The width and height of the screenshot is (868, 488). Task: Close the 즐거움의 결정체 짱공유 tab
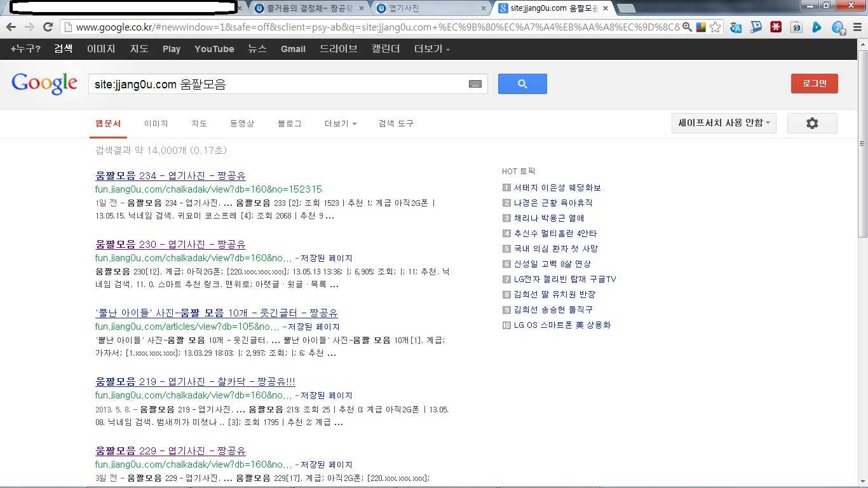point(362,8)
